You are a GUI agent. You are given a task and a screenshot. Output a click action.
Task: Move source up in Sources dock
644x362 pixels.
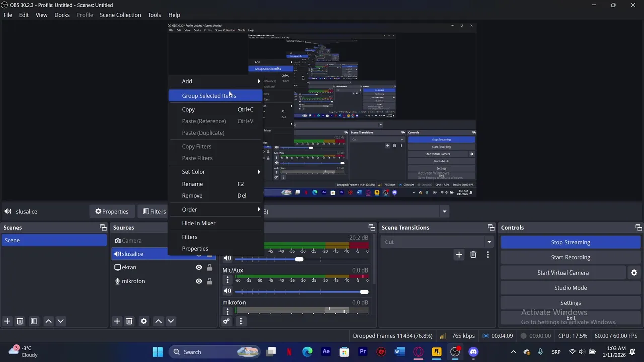tap(158, 321)
